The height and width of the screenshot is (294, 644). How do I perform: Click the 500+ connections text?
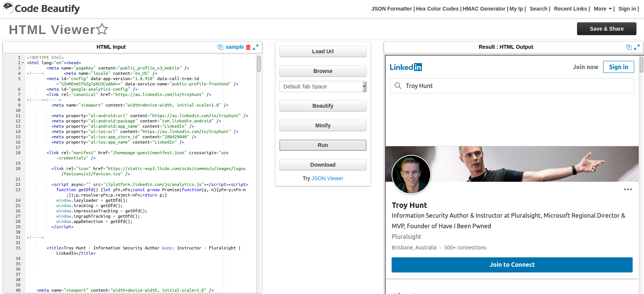(x=465, y=248)
